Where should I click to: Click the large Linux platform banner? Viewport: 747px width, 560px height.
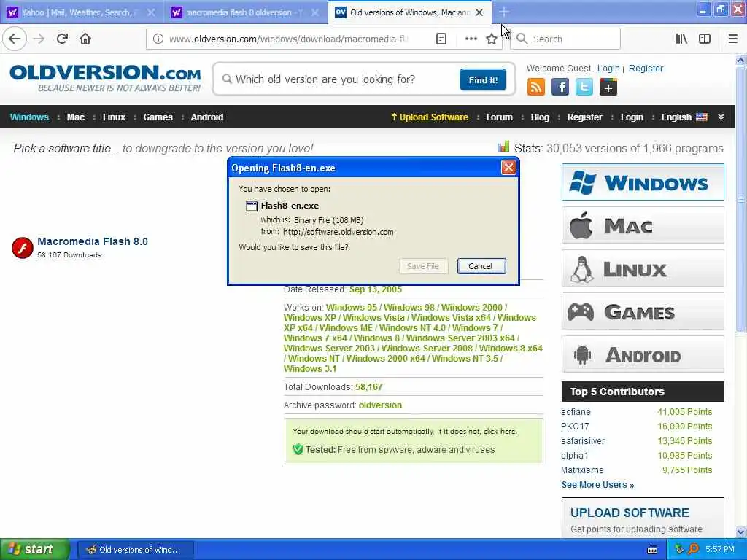click(643, 268)
